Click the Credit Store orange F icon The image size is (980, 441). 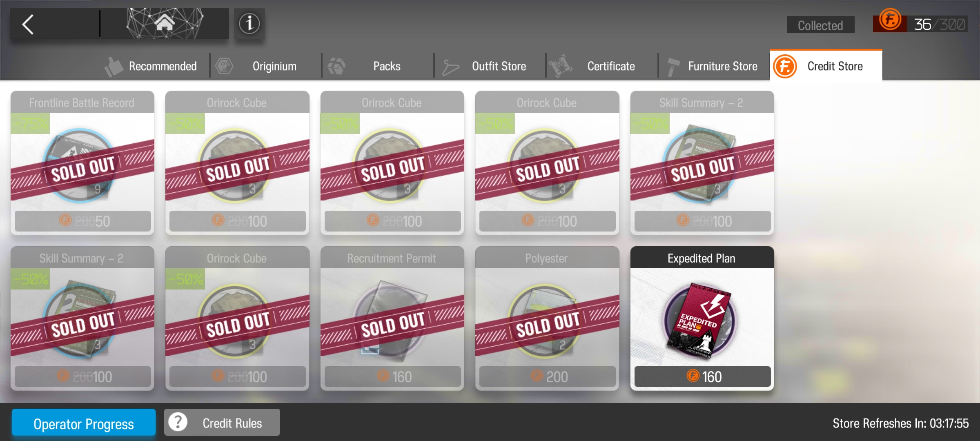pyautogui.click(x=785, y=66)
